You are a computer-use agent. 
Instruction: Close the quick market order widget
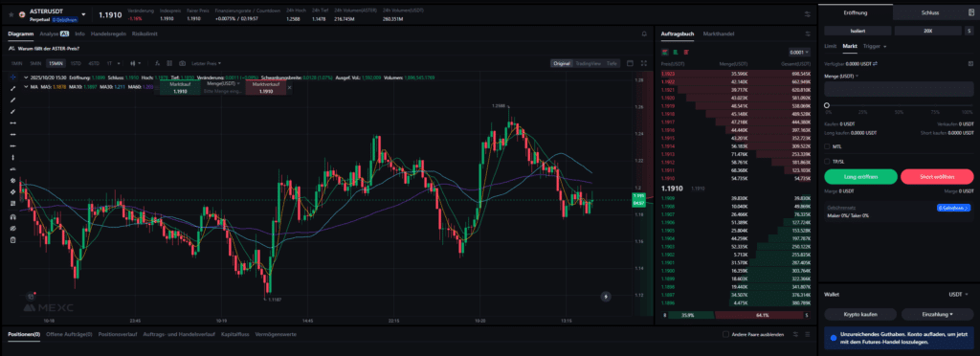pyautogui.click(x=289, y=88)
